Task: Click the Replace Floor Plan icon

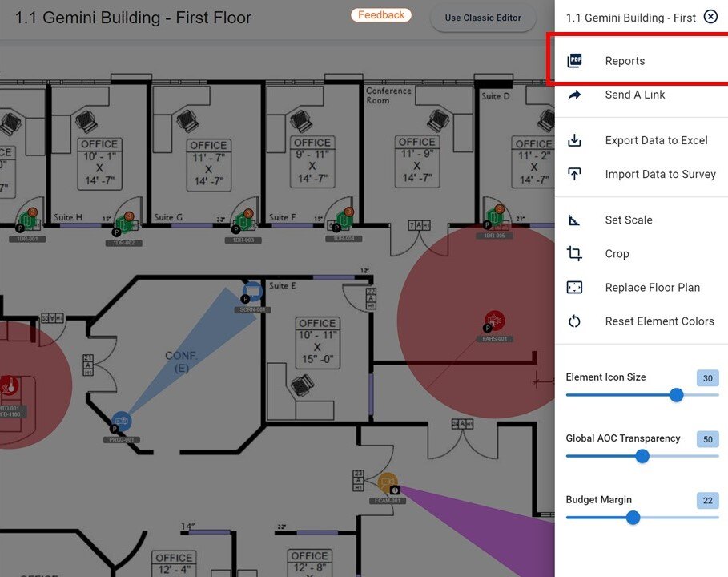Action: [574, 287]
